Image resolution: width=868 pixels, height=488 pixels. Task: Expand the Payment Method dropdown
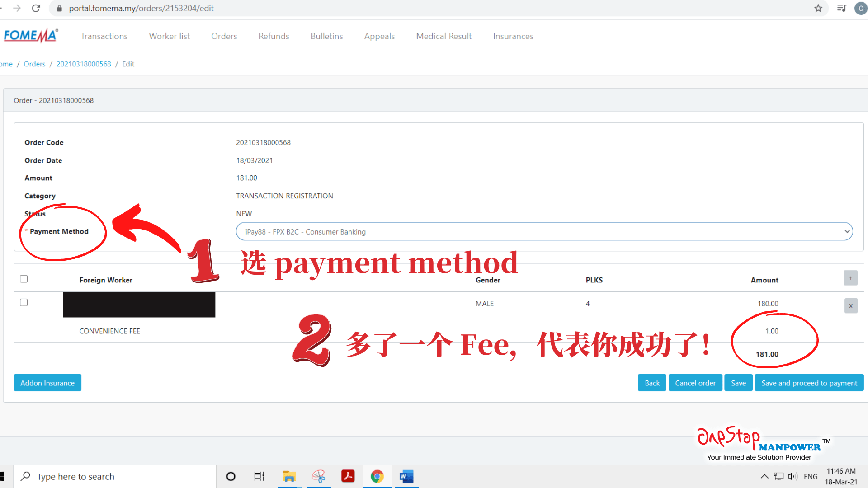pos(544,231)
